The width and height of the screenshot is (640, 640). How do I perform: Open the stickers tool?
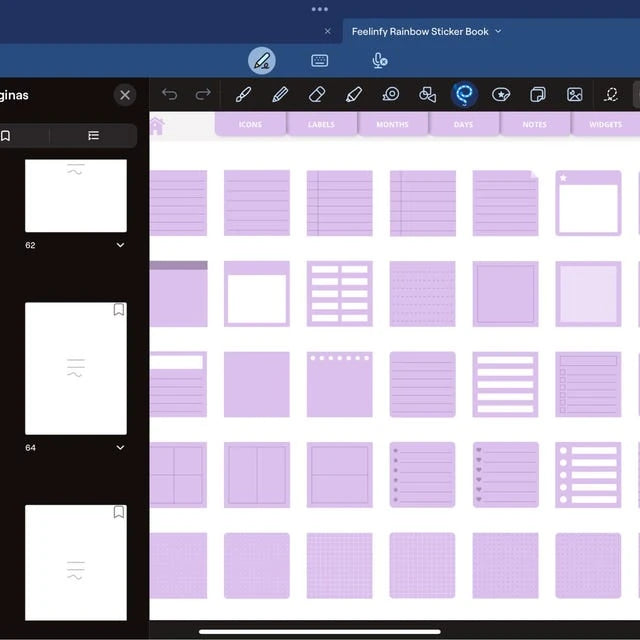[501, 95]
